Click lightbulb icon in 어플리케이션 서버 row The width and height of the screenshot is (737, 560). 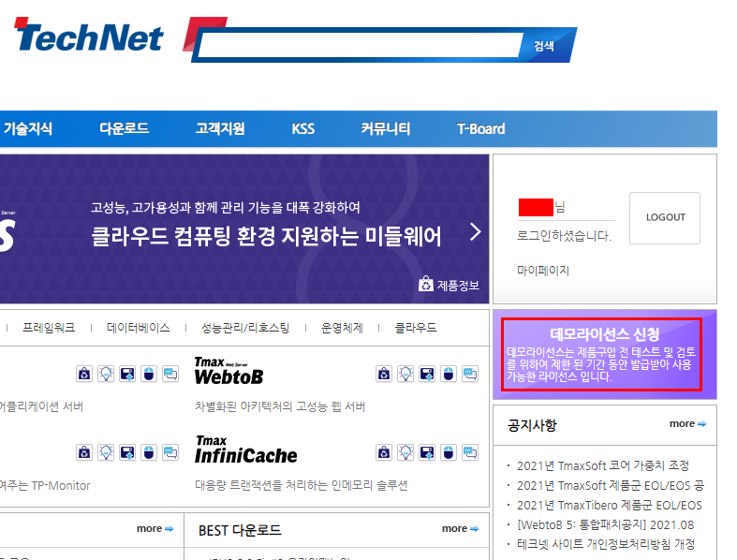(x=106, y=374)
